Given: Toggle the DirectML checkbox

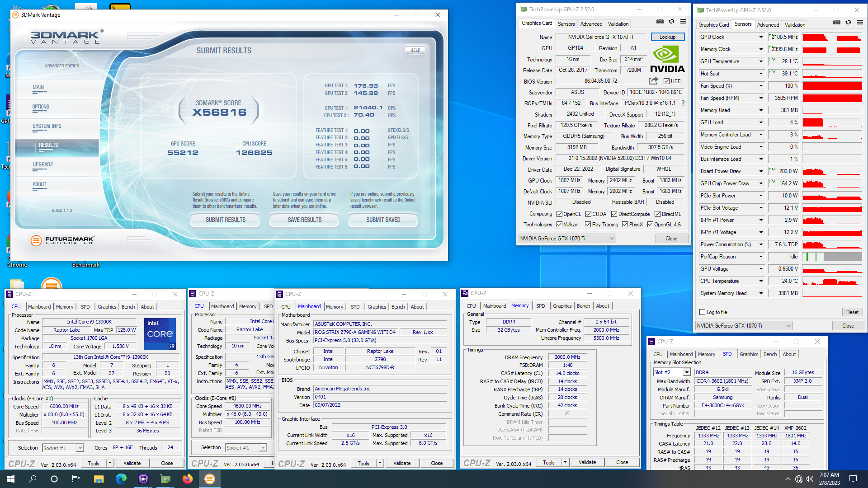Looking at the screenshot, I should tap(657, 214).
